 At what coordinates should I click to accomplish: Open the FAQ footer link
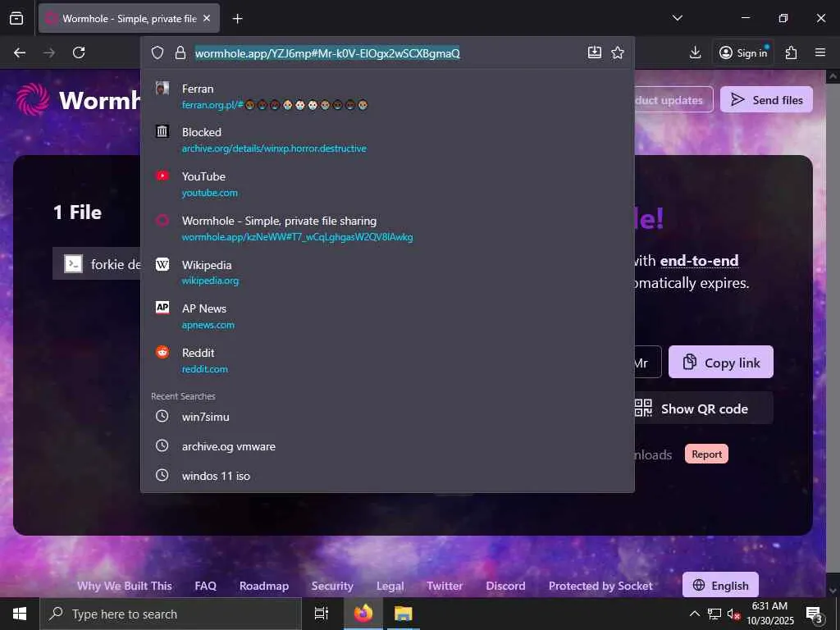206,586
